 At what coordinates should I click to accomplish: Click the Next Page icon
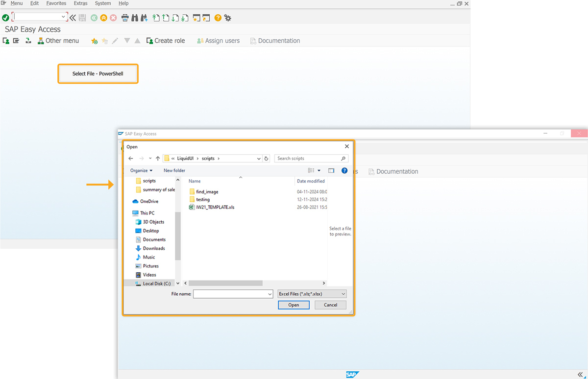[175, 18]
